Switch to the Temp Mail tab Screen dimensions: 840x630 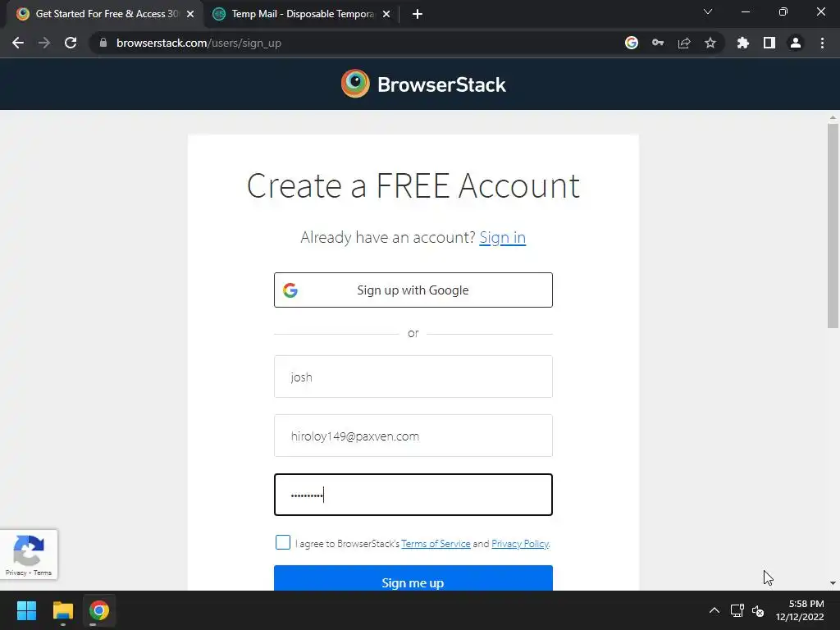click(x=302, y=14)
